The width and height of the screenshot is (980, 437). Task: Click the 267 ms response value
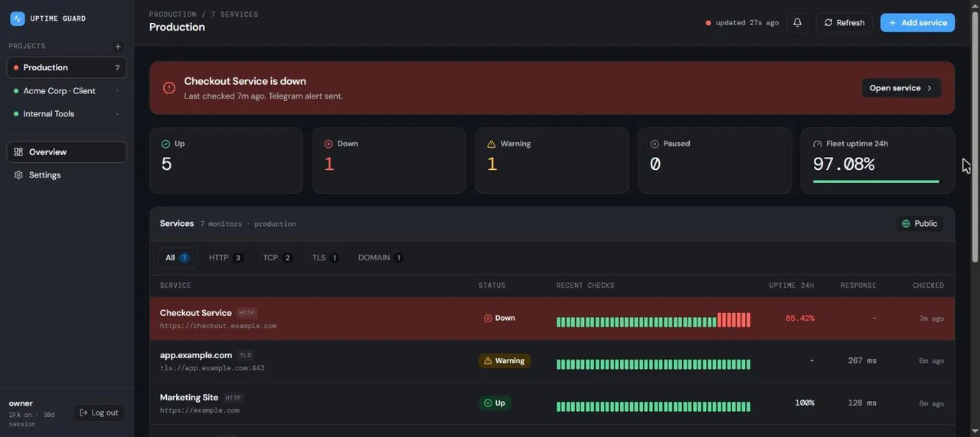click(862, 360)
